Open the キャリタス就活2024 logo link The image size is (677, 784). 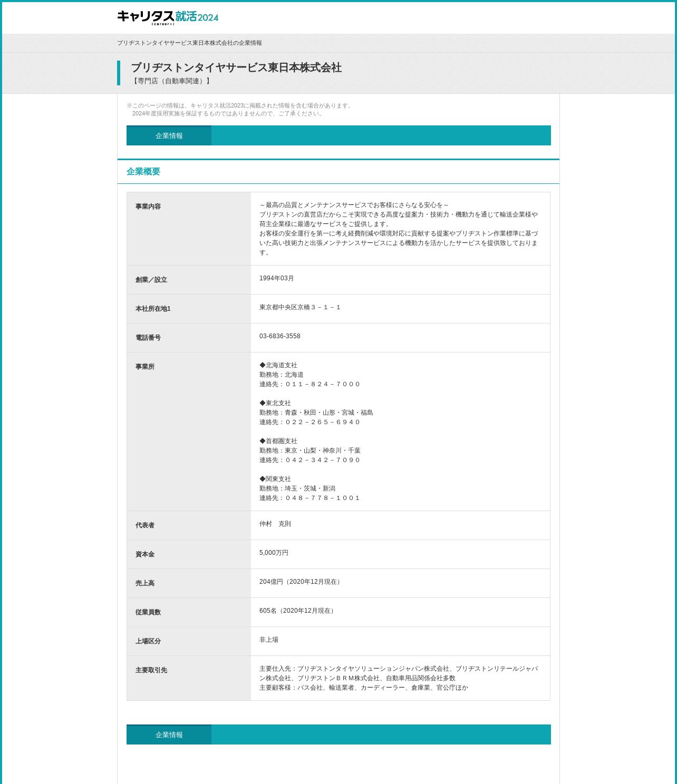coord(168,17)
